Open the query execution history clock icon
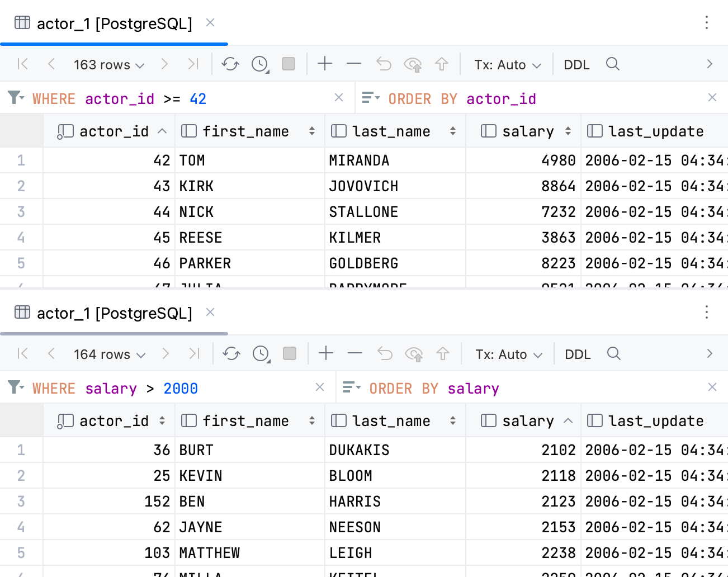The width and height of the screenshot is (728, 577). (x=259, y=64)
